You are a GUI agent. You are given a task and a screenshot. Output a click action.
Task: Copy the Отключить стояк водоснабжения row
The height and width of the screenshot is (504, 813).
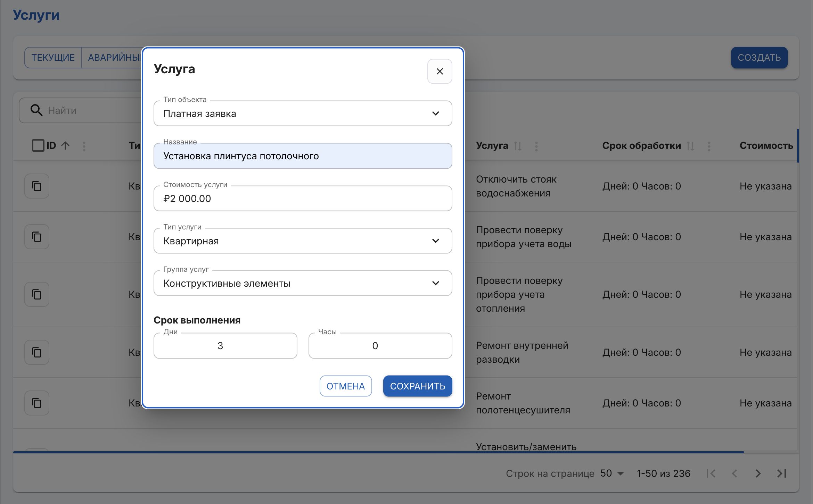point(36,186)
